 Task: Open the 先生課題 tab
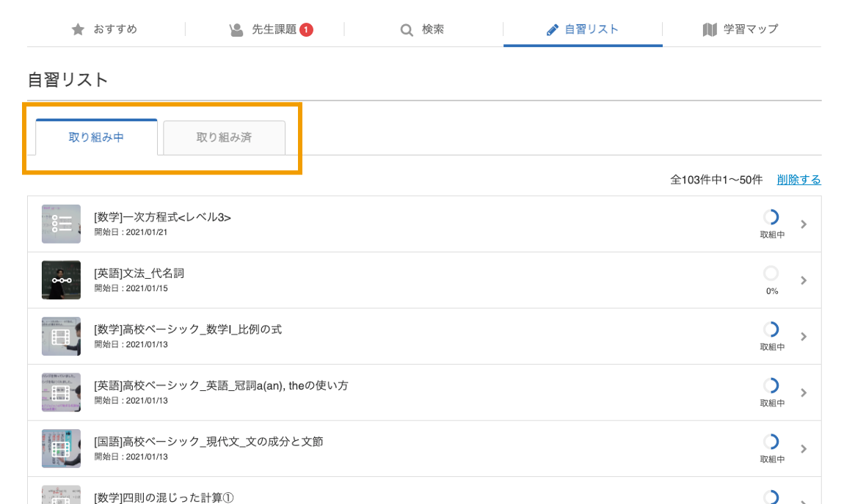pyautogui.click(x=264, y=29)
